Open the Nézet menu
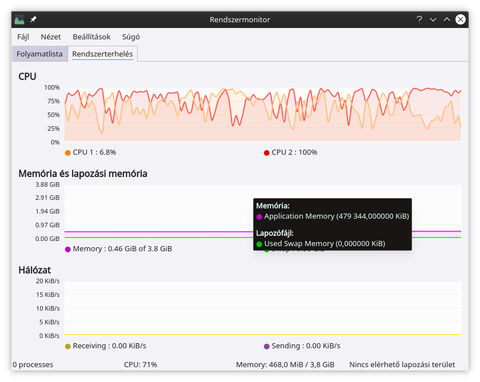480x382 pixels. 51,37
